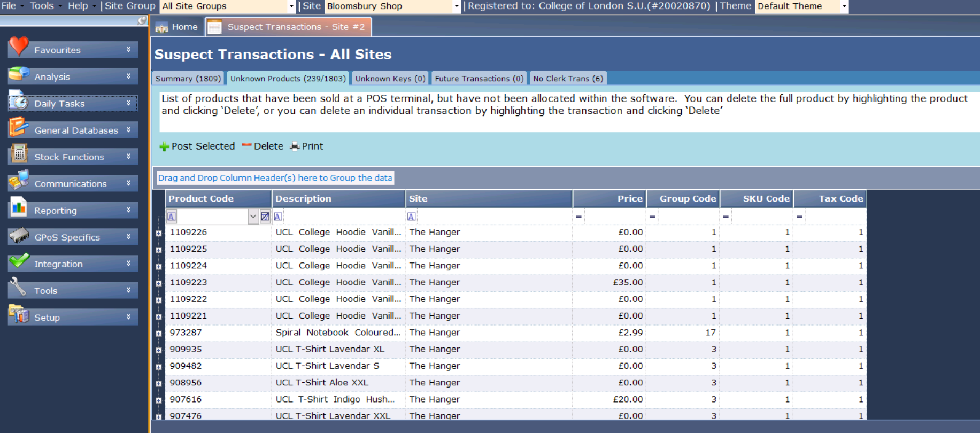Switch to No Clerk Trans tab
Image resolution: width=980 pixels, height=433 pixels.
tap(568, 79)
